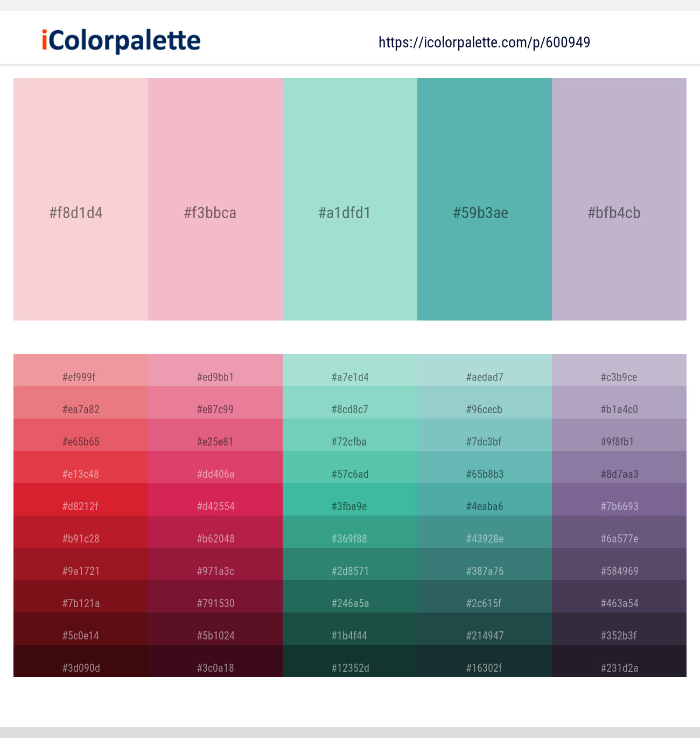
Task: Select shade #aedad7 in the fourth column
Action: [484, 377]
